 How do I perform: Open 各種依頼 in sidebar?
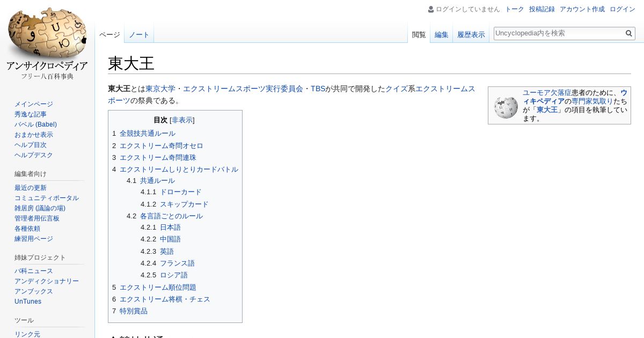pyautogui.click(x=27, y=229)
